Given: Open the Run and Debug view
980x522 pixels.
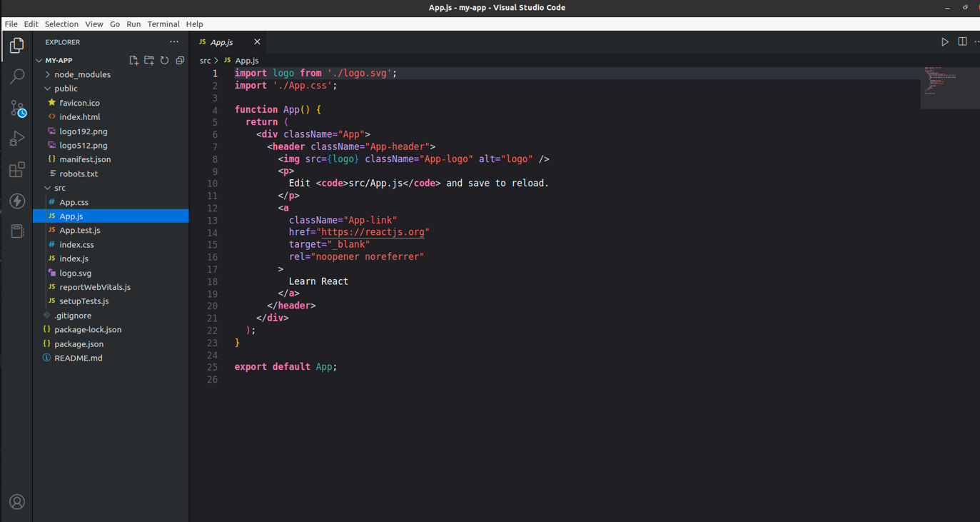Looking at the screenshot, I should click(x=17, y=139).
